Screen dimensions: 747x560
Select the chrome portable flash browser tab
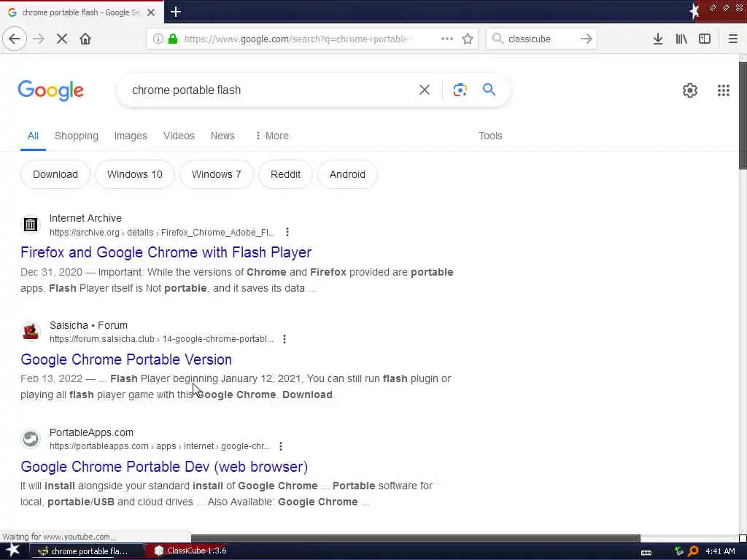pyautogui.click(x=82, y=12)
